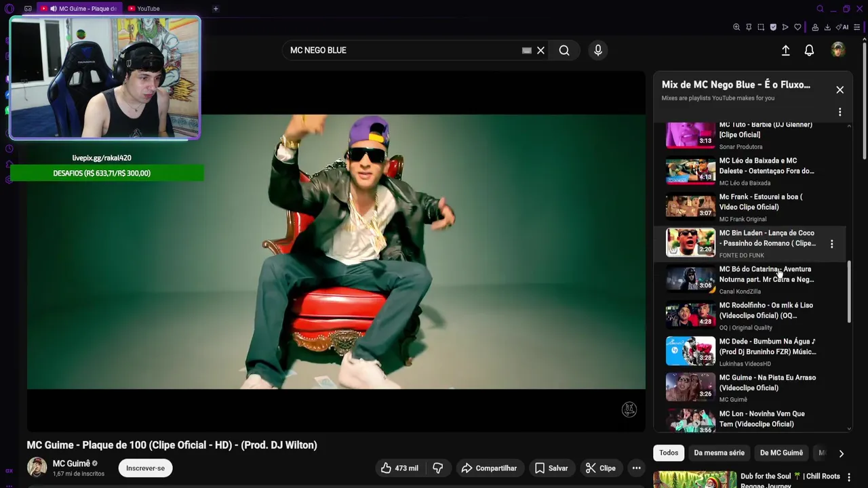Screen dimensions: 868x488
Task: Select the Todos filter chip
Action: click(669, 453)
